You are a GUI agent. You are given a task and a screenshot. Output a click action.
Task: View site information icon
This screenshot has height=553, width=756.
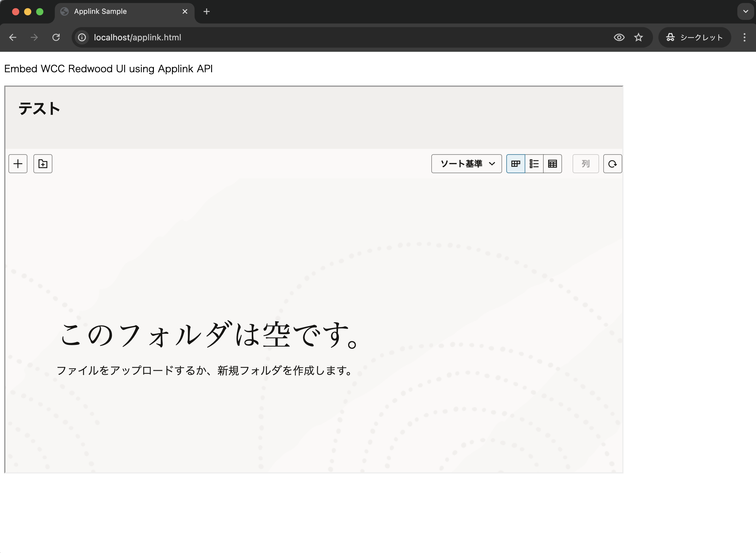click(x=82, y=37)
